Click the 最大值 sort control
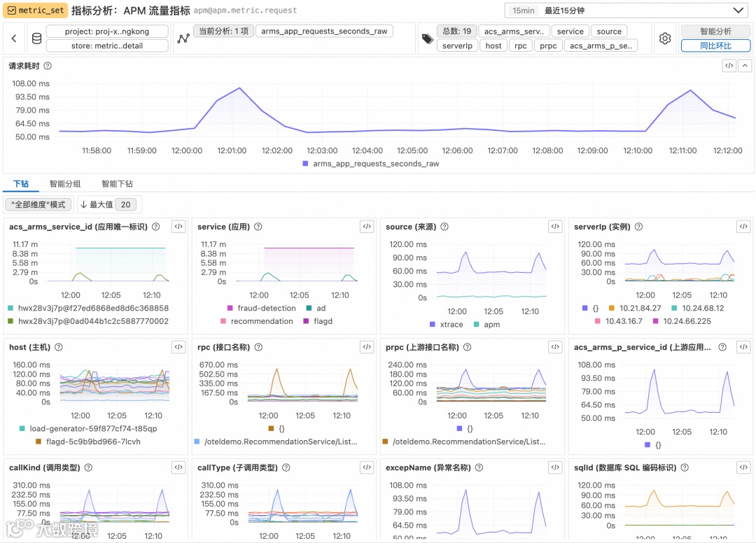Image resolution: width=756 pixels, height=543 pixels. coord(97,205)
